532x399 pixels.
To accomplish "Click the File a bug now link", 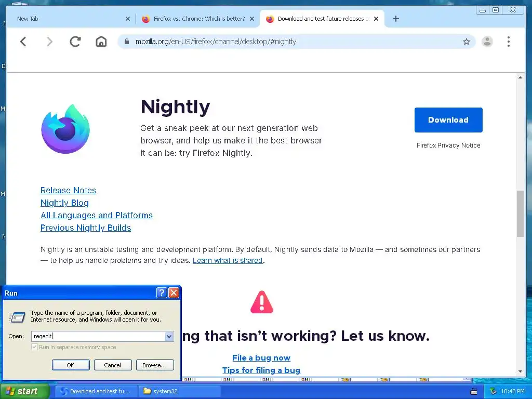I will pos(261,357).
